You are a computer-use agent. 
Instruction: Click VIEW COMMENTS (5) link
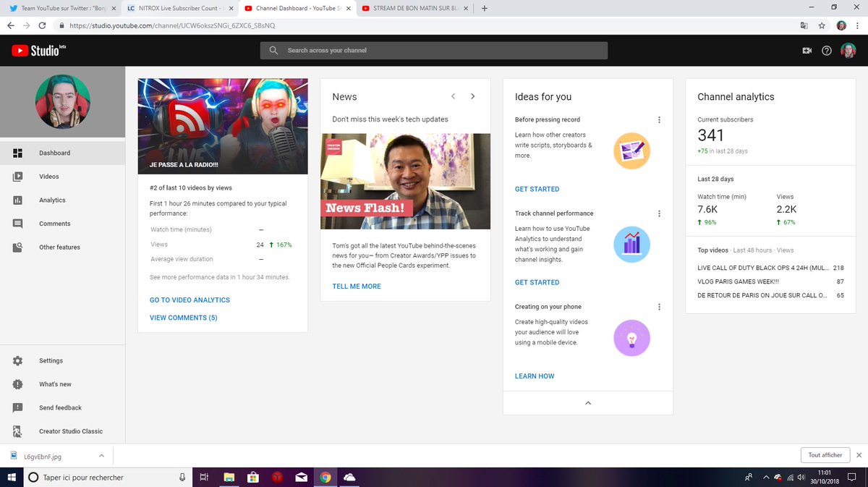click(184, 318)
